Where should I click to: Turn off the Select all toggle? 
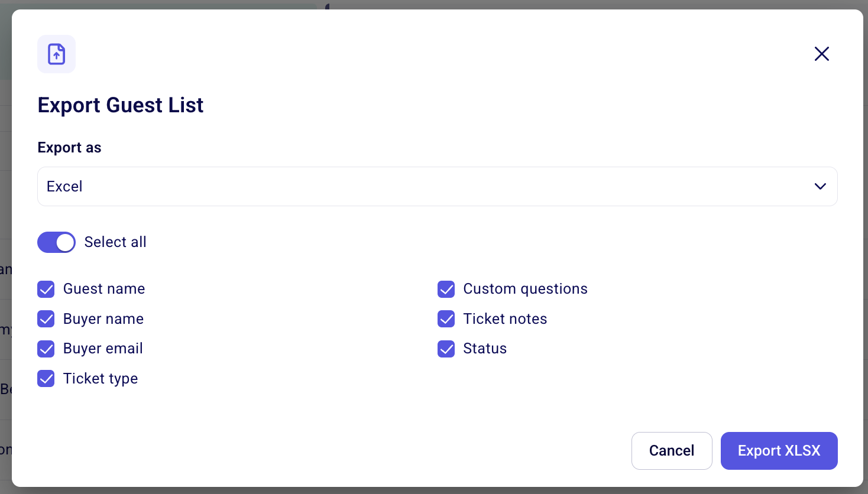click(57, 242)
